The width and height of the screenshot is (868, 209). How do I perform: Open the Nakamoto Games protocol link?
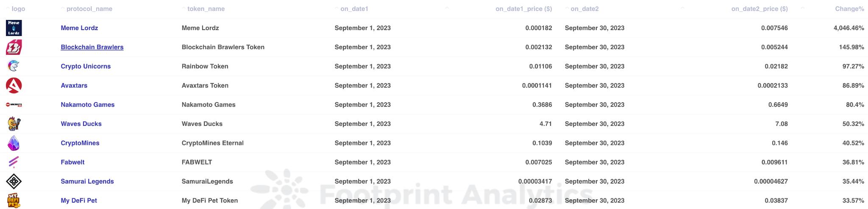(87, 105)
